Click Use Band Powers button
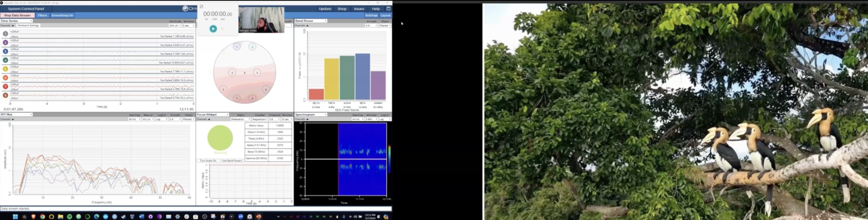 coord(232,161)
